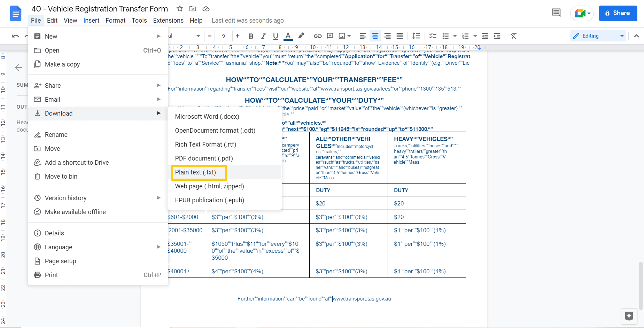Select right align
Screen dimensions: 644x328
tap(387, 36)
